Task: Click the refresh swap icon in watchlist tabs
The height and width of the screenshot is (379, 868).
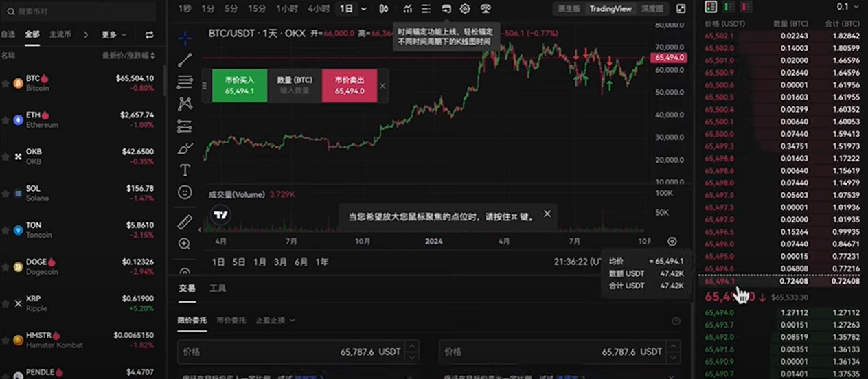Action: point(150,34)
